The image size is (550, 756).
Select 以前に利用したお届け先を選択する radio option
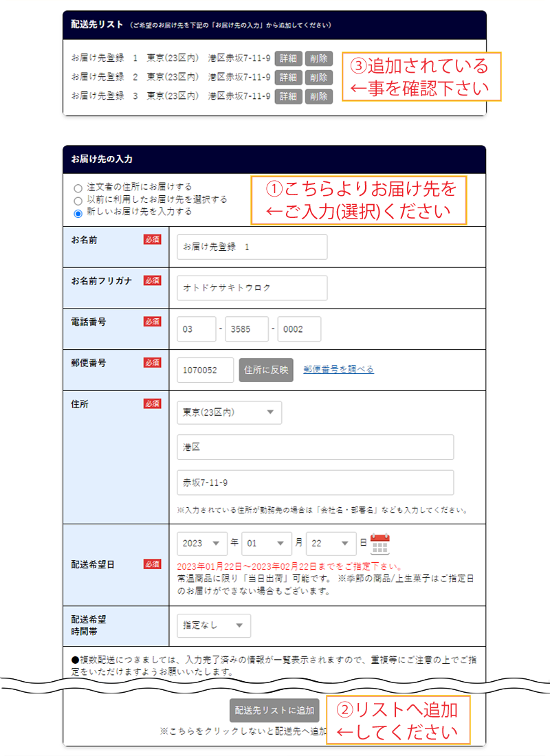[x=78, y=200]
